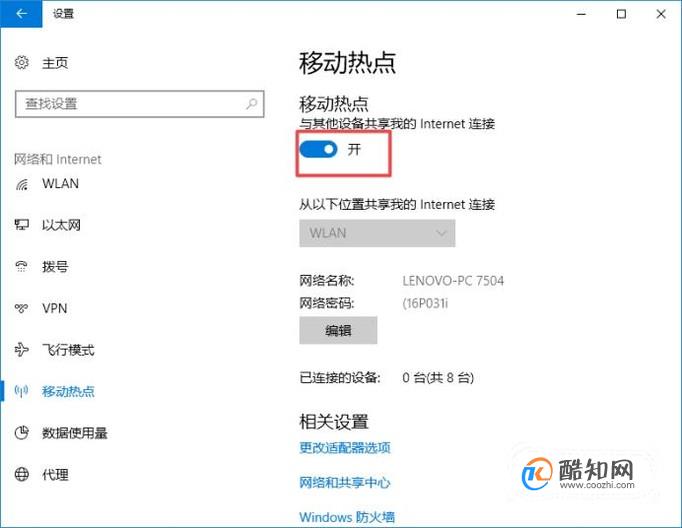
Task: Click the 网络和 Internet category heading
Action: click(x=58, y=159)
